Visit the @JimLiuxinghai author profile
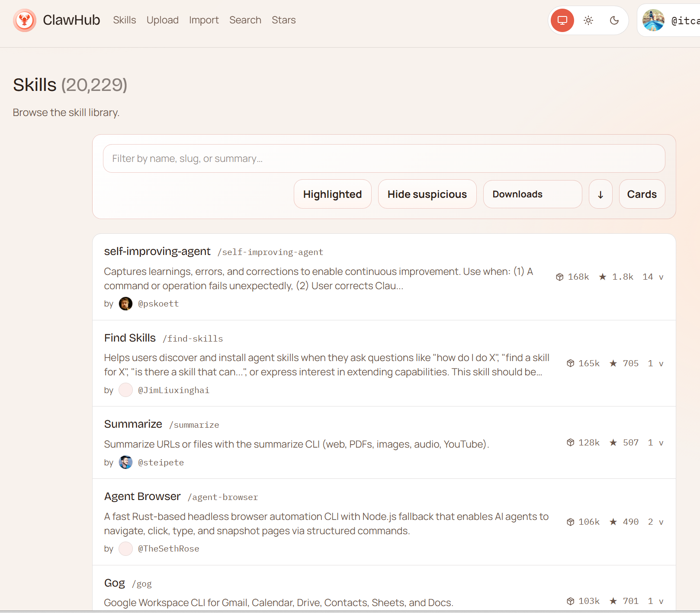700x613 pixels. tap(173, 390)
